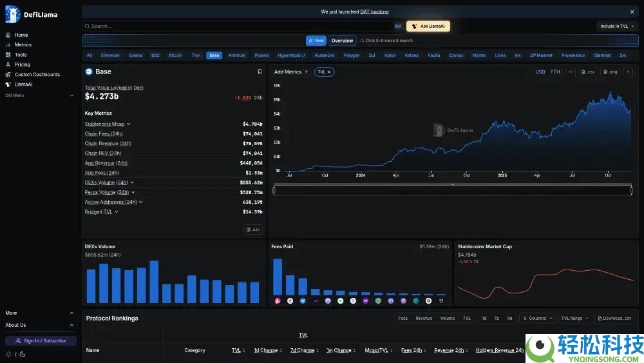The image size is (644, 363).
Task: Click Sign In / Subscribe
Action: click(x=41, y=341)
